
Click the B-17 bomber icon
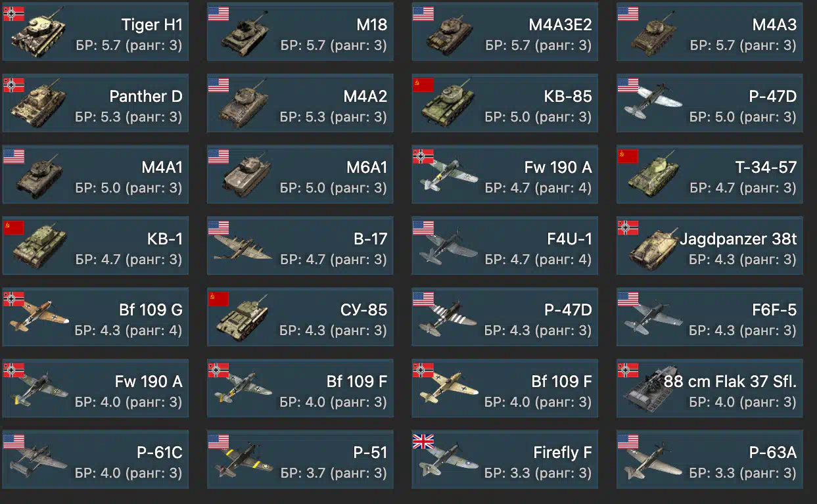[x=243, y=246]
